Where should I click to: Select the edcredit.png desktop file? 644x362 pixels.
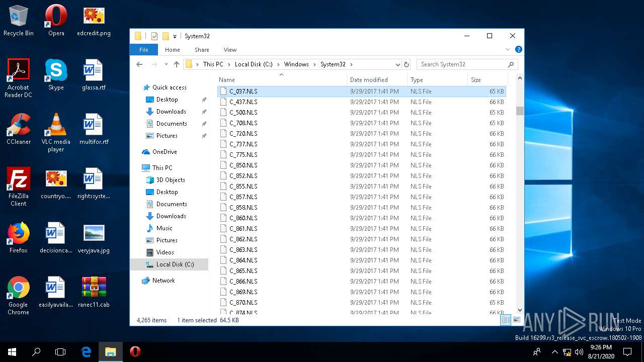(x=94, y=21)
